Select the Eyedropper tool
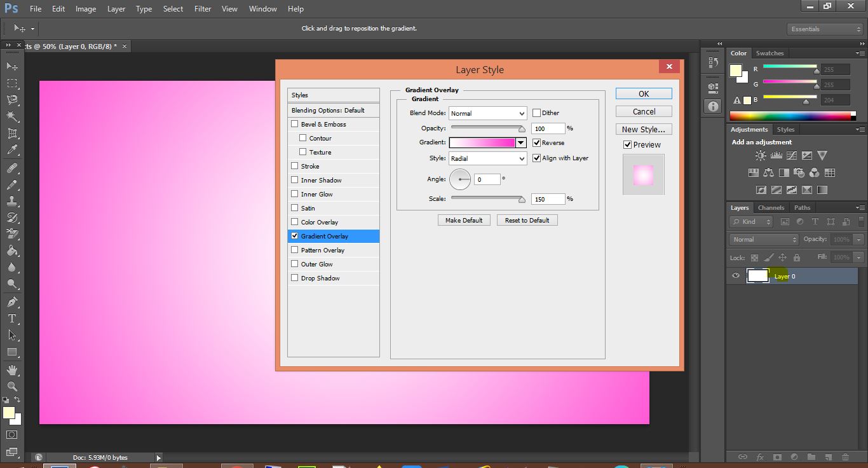Viewport: 868px width, 468px height. click(x=12, y=150)
